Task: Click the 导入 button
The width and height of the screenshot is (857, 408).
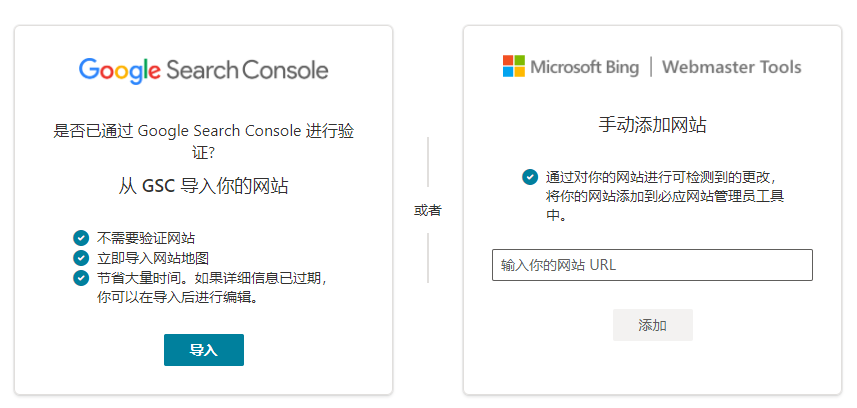Action: point(204,350)
